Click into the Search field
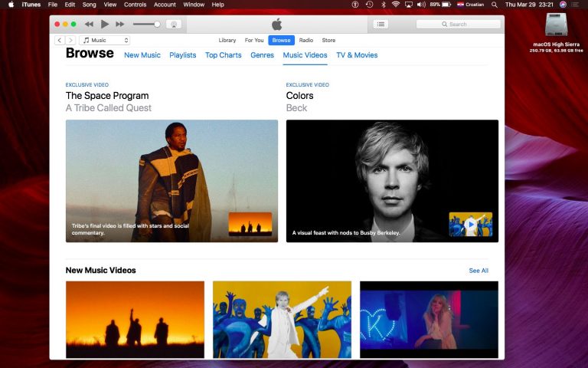 click(457, 25)
